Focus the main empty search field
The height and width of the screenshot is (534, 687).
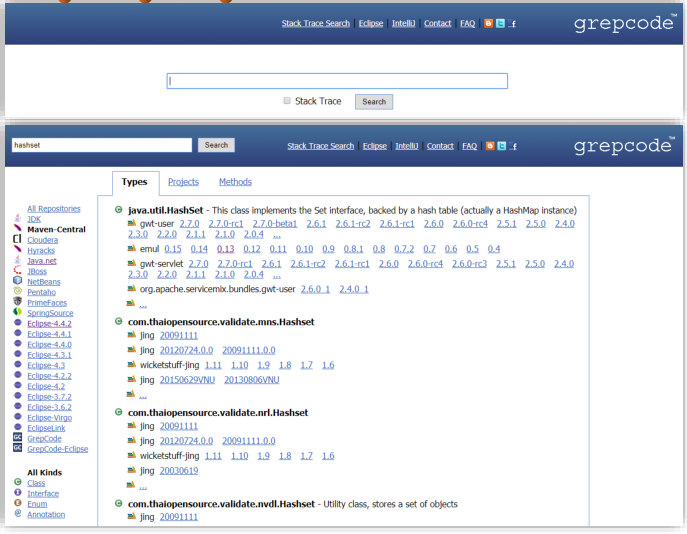pyautogui.click(x=337, y=81)
